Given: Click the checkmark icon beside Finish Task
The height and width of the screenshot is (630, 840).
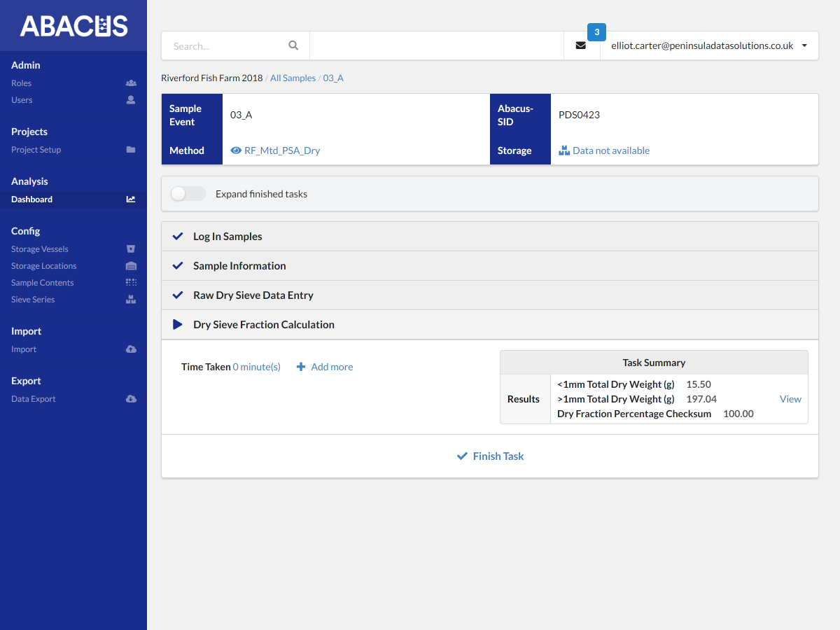Looking at the screenshot, I should pos(462,456).
